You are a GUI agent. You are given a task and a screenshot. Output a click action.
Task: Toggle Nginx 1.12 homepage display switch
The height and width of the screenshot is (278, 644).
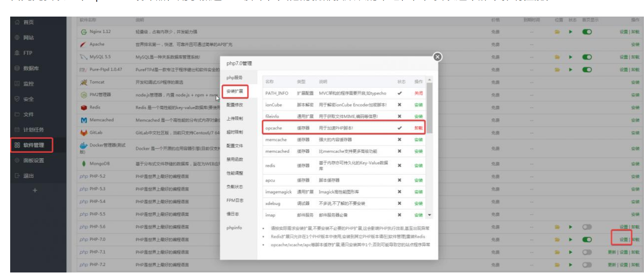pyautogui.click(x=587, y=32)
